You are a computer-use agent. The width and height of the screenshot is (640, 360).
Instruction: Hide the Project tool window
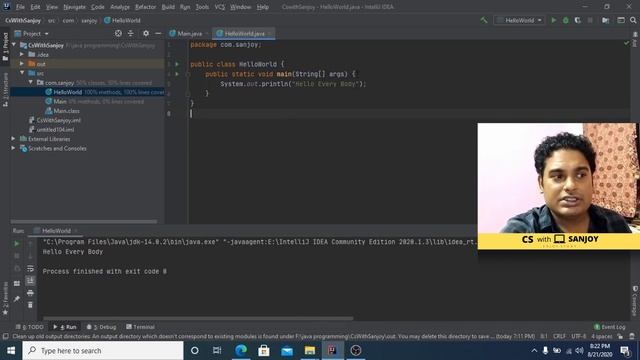[x=158, y=33]
